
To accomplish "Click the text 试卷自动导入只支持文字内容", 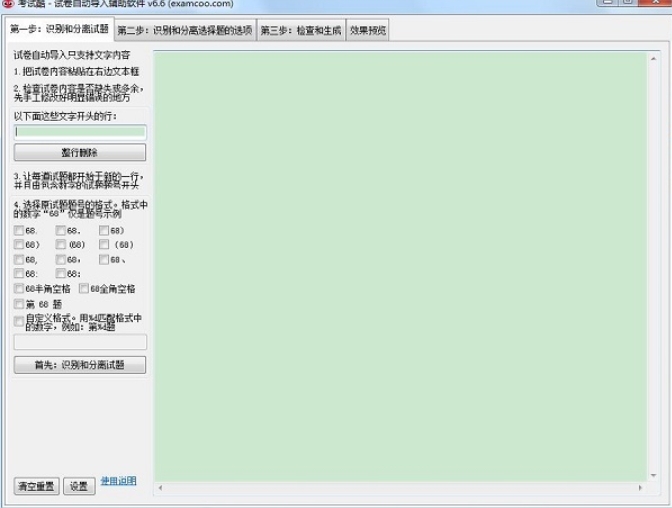I will click(72, 55).
